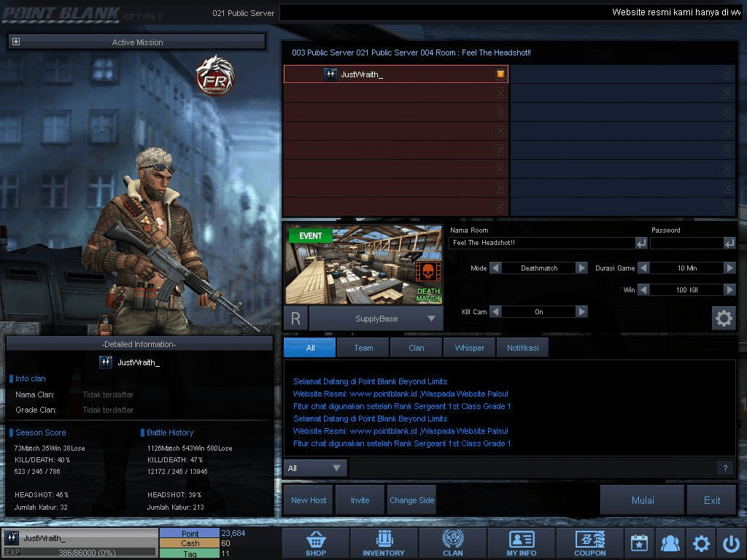Click the Invite button
747x560 pixels.
tap(360, 500)
